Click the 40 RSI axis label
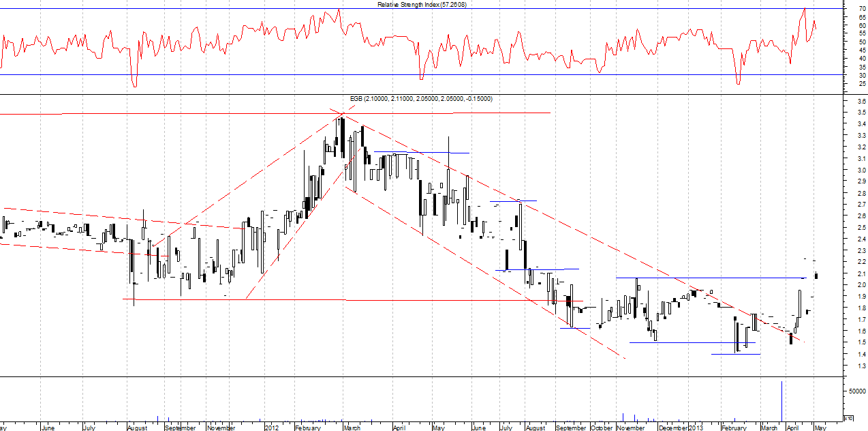The height and width of the screenshot is (431, 868). [x=863, y=59]
